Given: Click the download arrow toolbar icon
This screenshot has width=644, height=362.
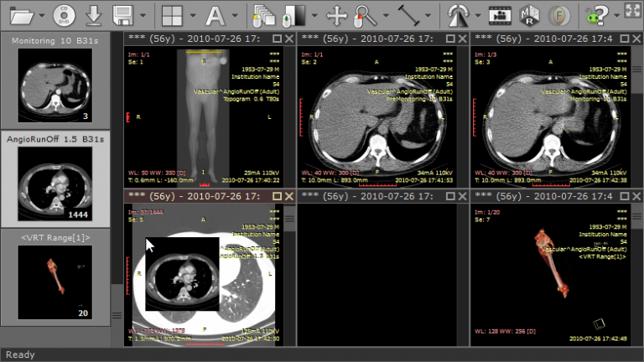Looking at the screenshot, I should pos(94,14).
